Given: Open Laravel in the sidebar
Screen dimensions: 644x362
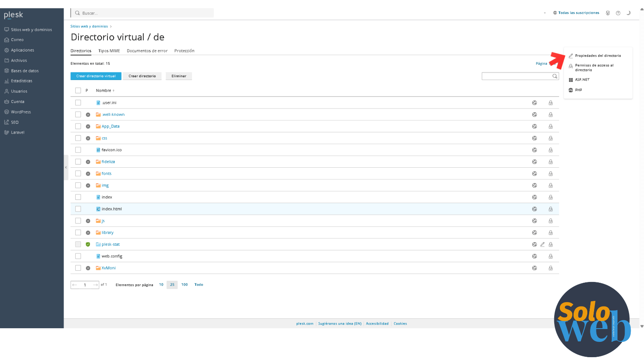Looking at the screenshot, I should [17, 132].
